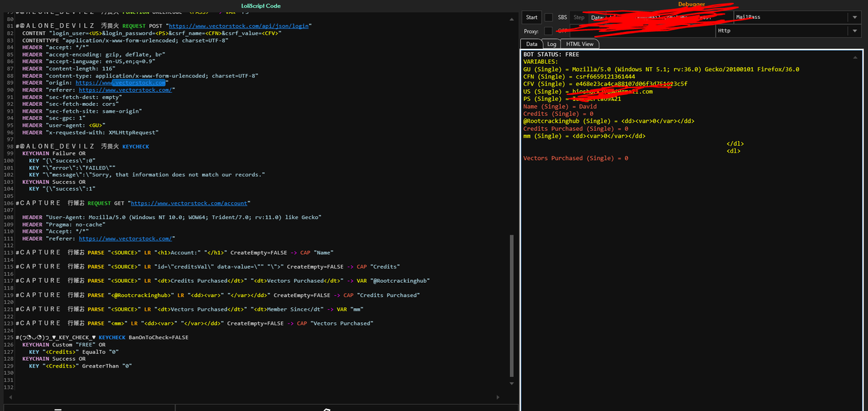Screen dimensions: 868x411
Task: Click the Step button
Action: pyautogui.click(x=578, y=18)
